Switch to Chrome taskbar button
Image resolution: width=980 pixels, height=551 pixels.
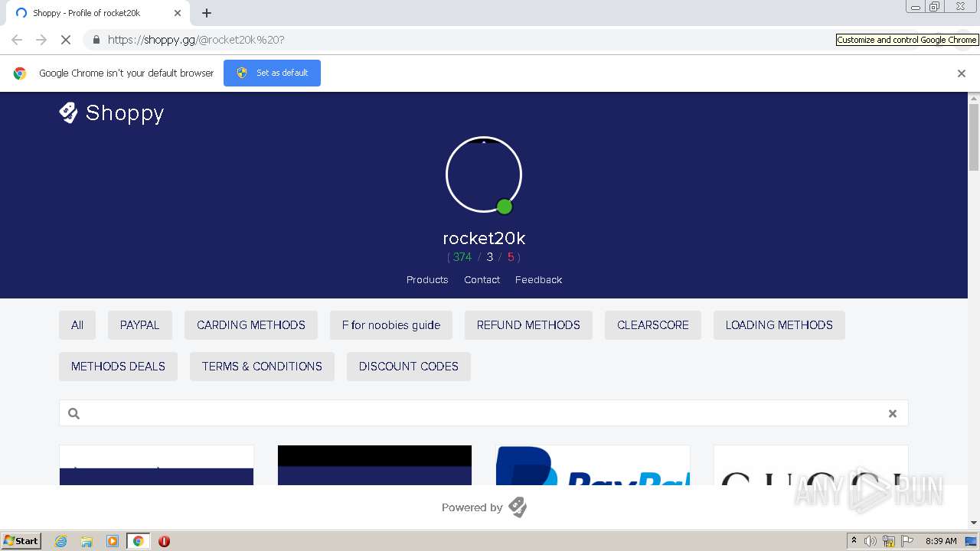click(x=138, y=541)
